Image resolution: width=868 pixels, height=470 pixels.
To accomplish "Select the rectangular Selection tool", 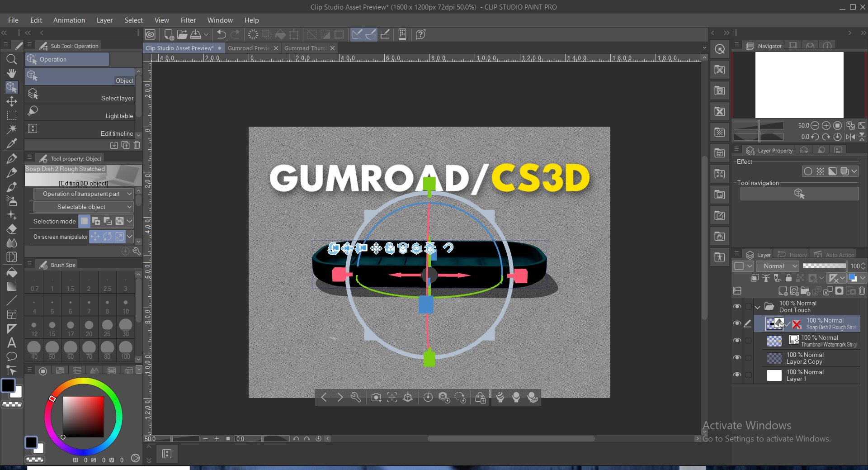I will pos(12,115).
